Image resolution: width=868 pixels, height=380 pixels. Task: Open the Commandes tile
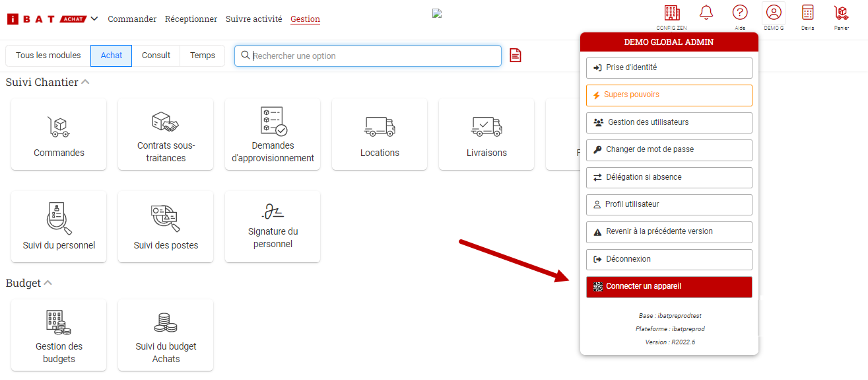click(x=59, y=134)
